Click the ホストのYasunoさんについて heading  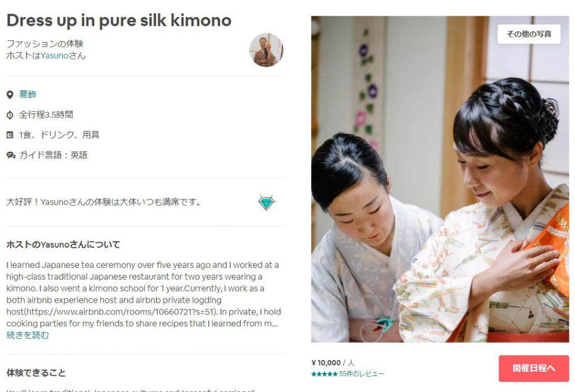point(63,245)
